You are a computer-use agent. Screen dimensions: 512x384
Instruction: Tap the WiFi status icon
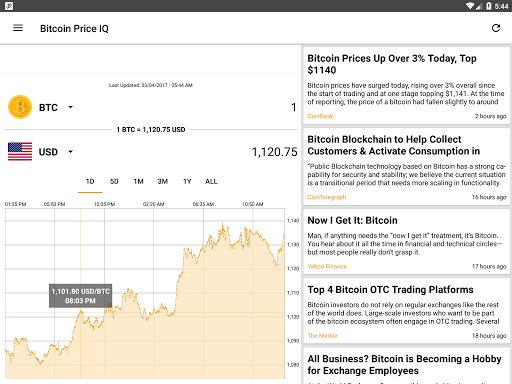click(x=470, y=6)
